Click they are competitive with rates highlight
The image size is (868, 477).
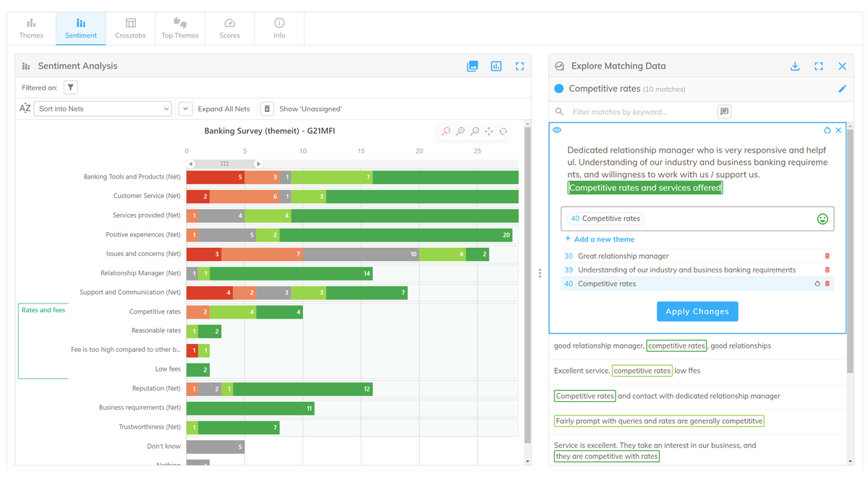tap(606, 456)
